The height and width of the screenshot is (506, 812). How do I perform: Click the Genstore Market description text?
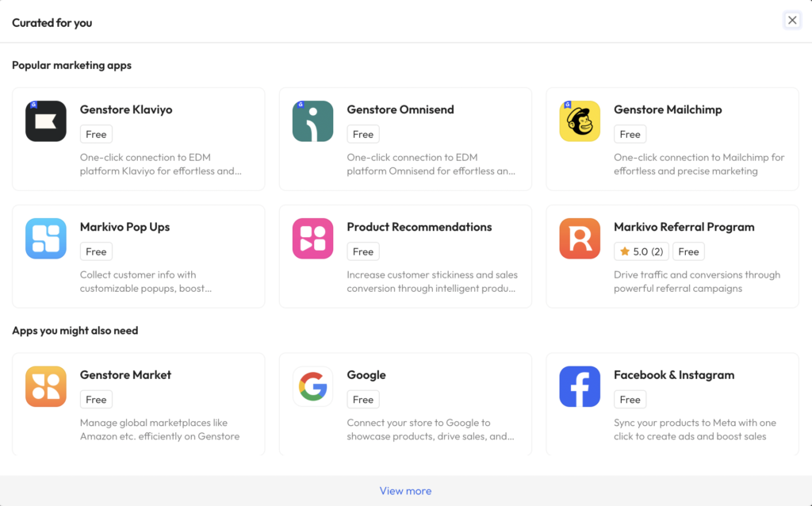point(159,429)
